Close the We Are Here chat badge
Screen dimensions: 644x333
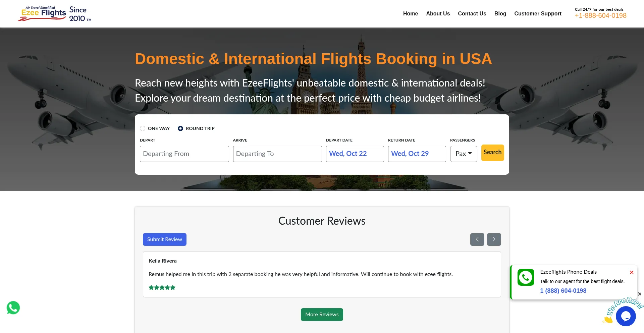coord(640,294)
